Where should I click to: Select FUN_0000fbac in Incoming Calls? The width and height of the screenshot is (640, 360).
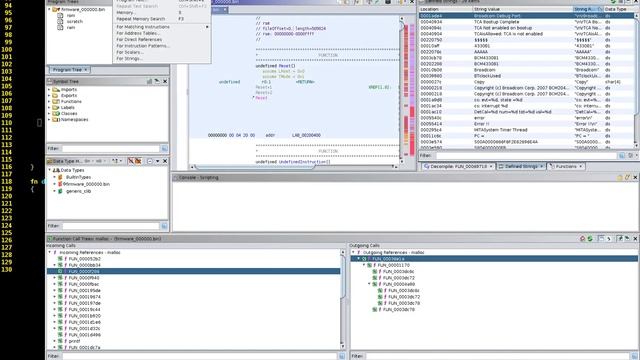[84, 284]
